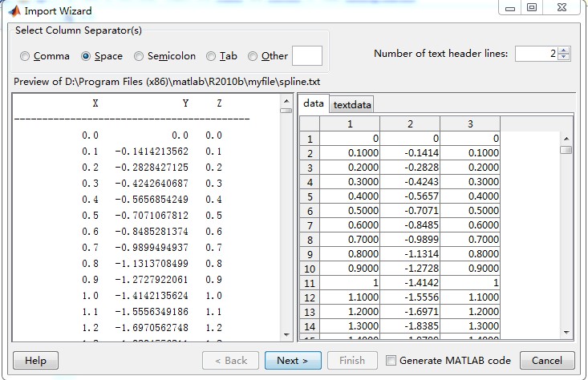Click the custom Other separator text box
The height and width of the screenshot is (380, 588).
pyautogui.click(x=306, y=55)
